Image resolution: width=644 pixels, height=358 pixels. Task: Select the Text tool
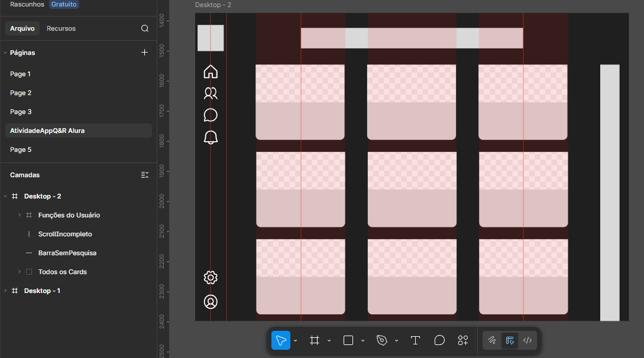415,340
